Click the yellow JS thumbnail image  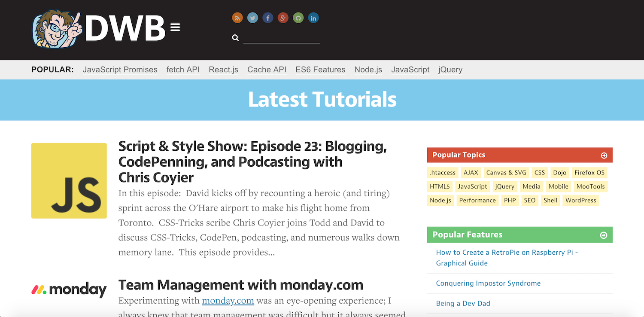pyautogui.click(x=69, y=181)
